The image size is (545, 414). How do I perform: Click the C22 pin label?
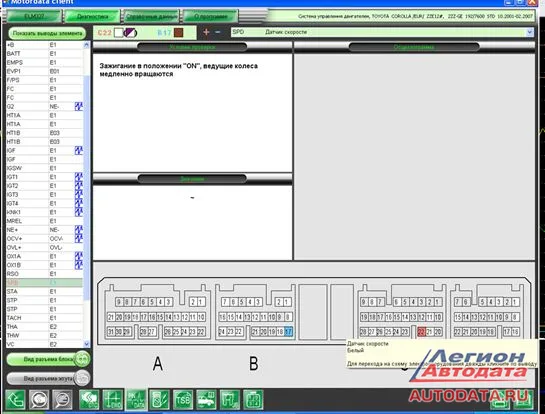(104, 33)
